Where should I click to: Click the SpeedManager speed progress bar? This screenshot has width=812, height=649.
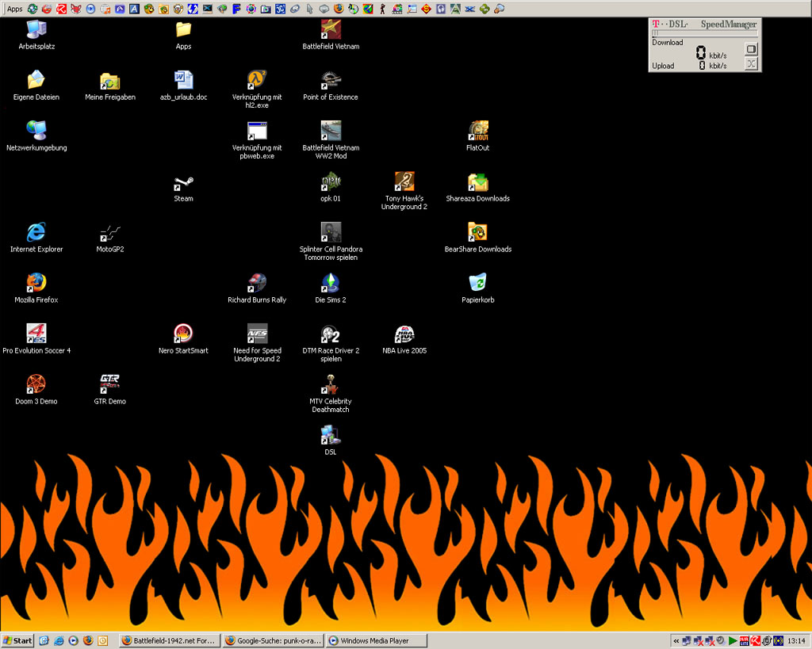(704, 33)
